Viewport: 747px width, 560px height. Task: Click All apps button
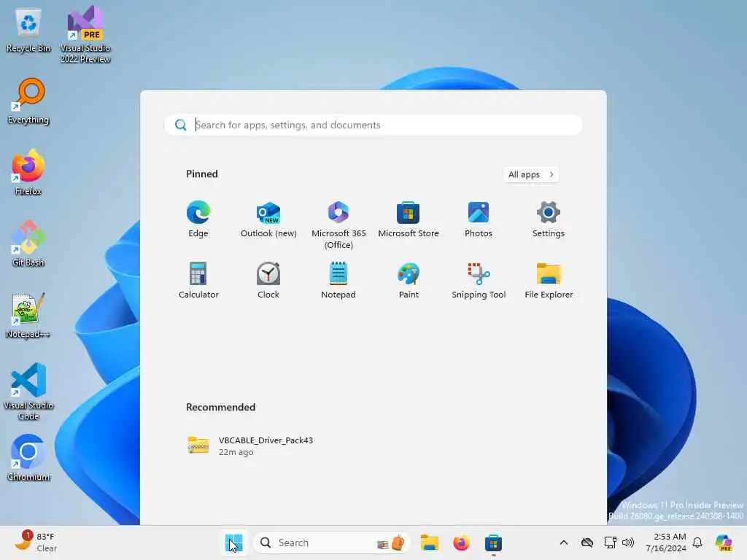pyautogui.click(x=531, y=174)
